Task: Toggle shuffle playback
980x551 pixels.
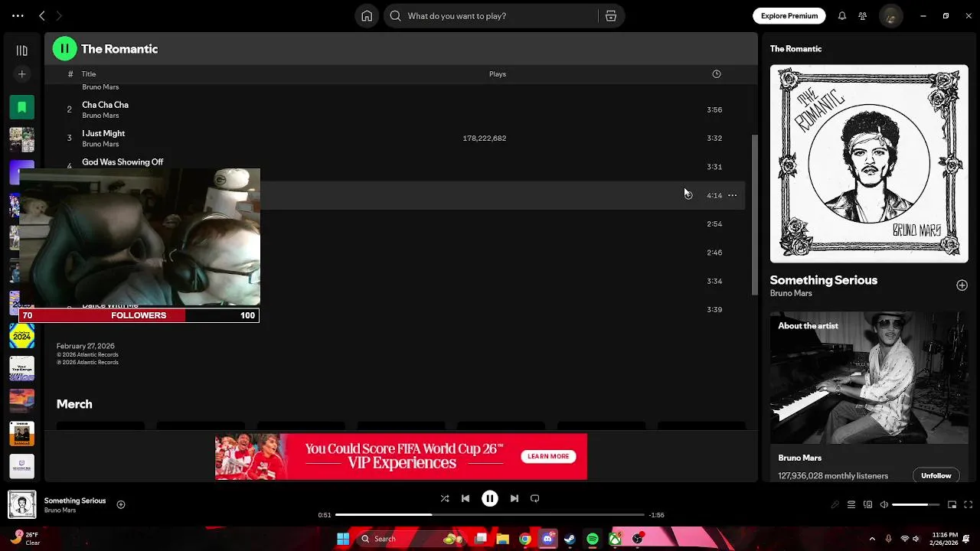Action: 445,498
